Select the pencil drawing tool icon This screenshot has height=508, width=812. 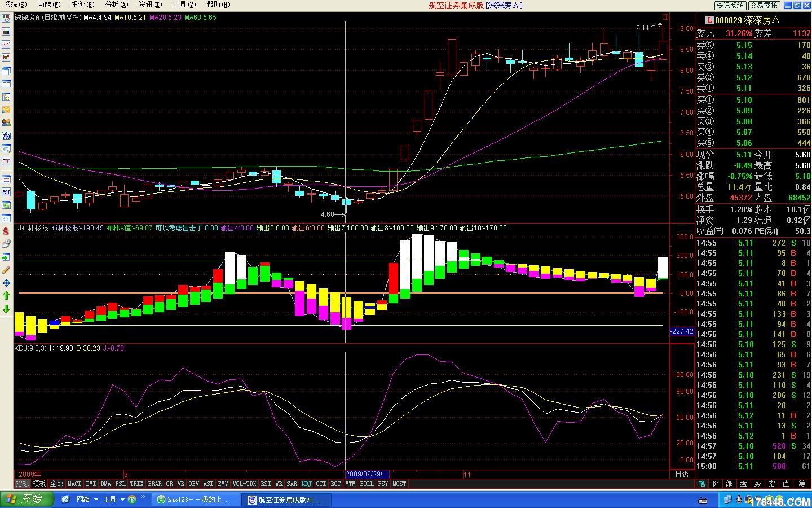(x=6, y=270)
